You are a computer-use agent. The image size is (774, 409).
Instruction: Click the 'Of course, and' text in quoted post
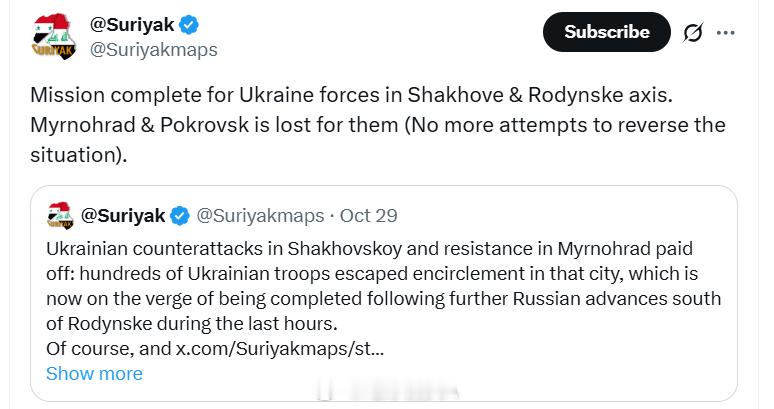(109, 348)
